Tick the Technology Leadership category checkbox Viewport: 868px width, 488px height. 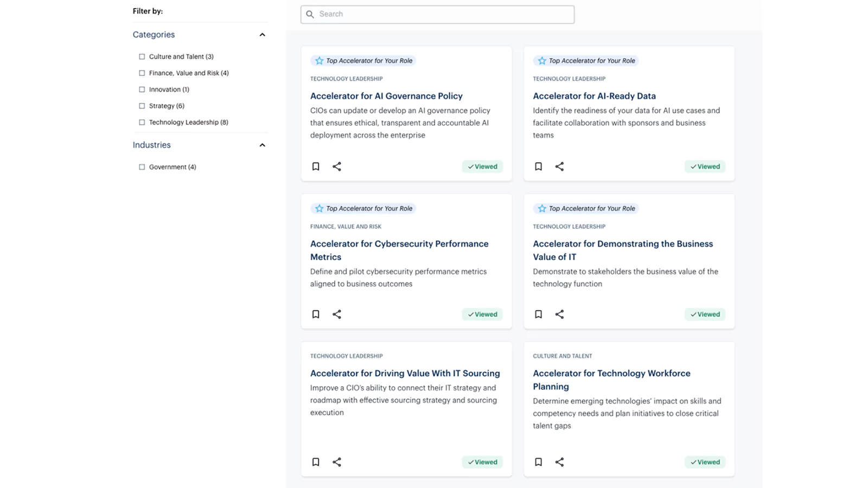tap(142, 123)
